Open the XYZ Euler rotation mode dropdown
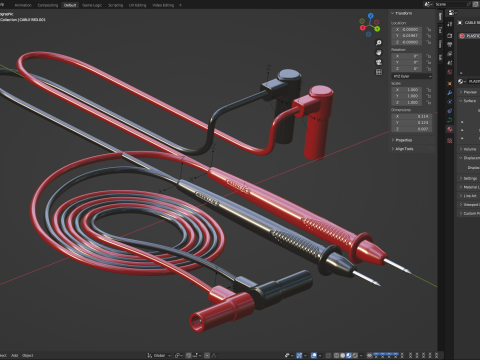Viewport: 480px width, 360px height. pos(412,76)
